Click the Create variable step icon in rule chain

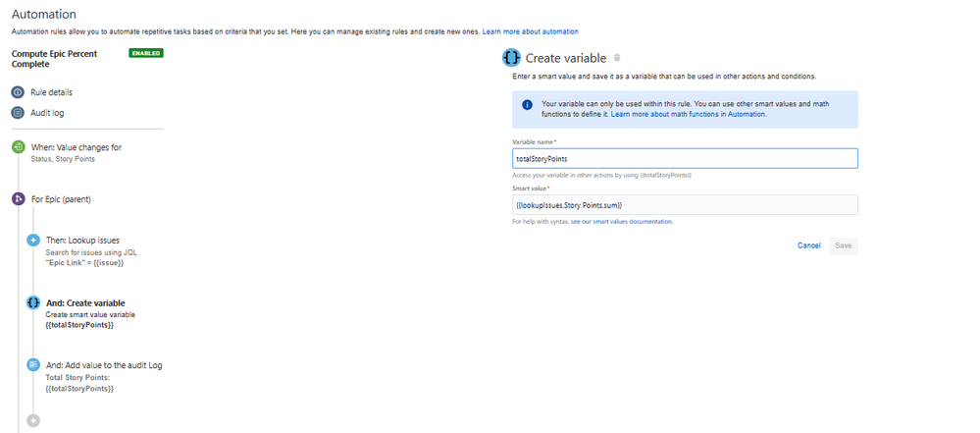click(x=33, y=302)
